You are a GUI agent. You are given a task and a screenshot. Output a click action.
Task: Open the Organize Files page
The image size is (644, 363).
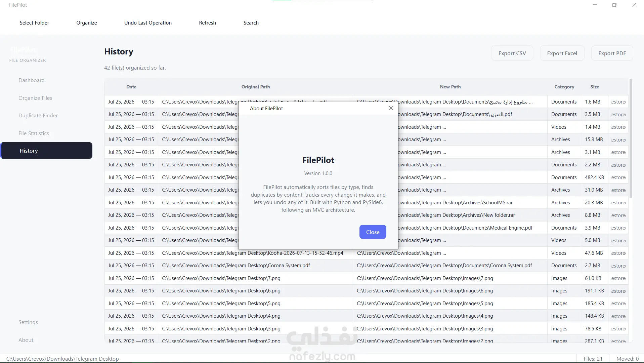(x=35, y=98)
